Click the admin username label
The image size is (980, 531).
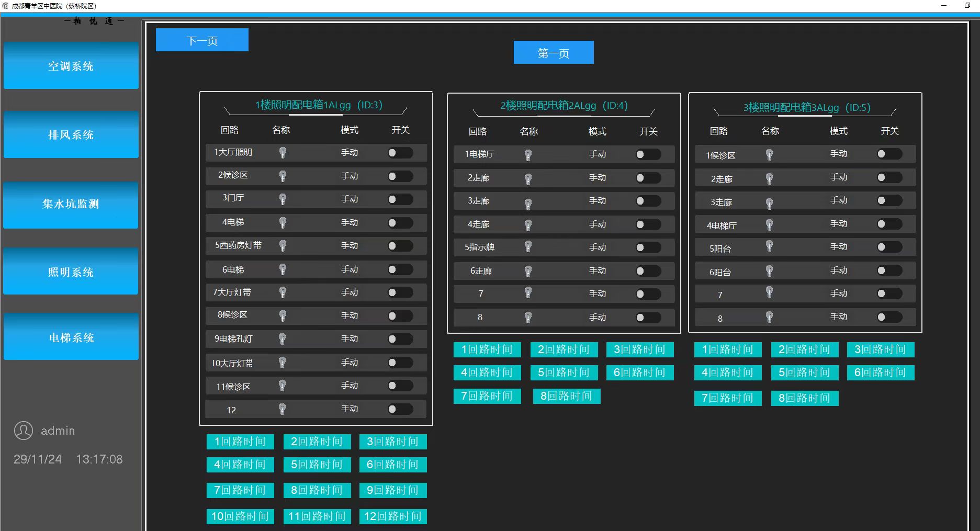point(58,431)
